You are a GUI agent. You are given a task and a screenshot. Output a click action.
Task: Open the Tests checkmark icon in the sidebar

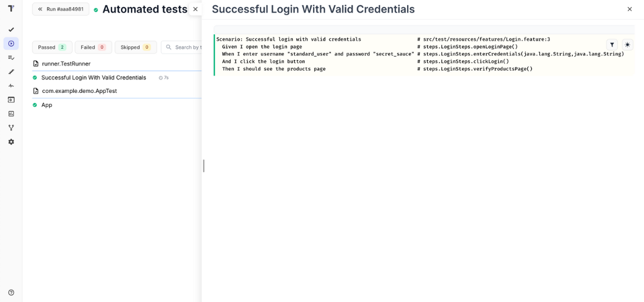tap(11, 30)
